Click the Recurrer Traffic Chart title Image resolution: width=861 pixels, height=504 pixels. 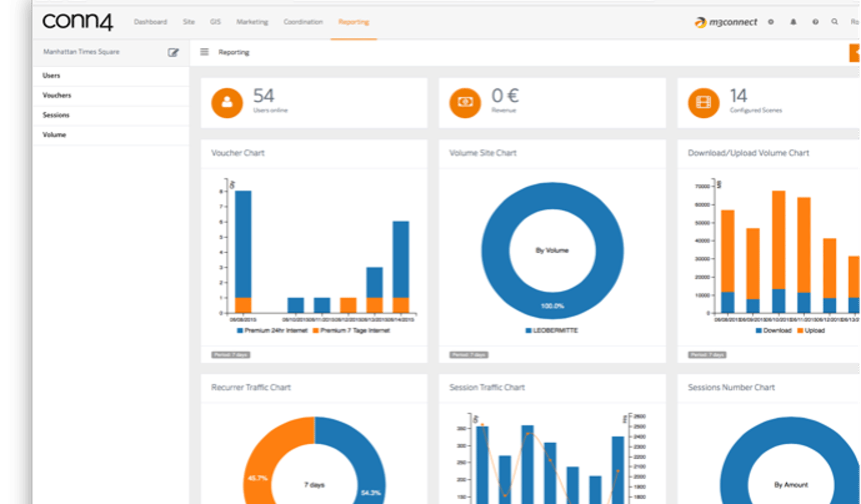(251, 387)
